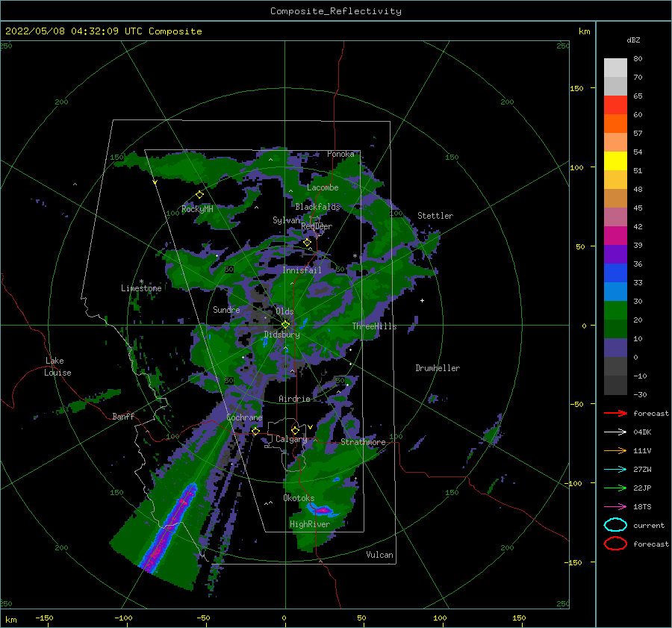This screenshot has width=672, height=628.
Task: Click the Didsbury town label
Action: pos(281,335)
